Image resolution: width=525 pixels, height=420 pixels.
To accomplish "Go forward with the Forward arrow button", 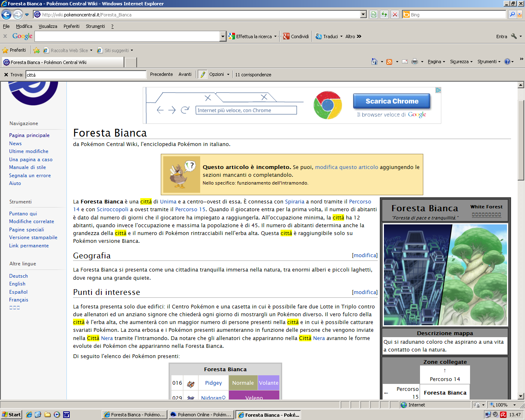I will [18, 14].
